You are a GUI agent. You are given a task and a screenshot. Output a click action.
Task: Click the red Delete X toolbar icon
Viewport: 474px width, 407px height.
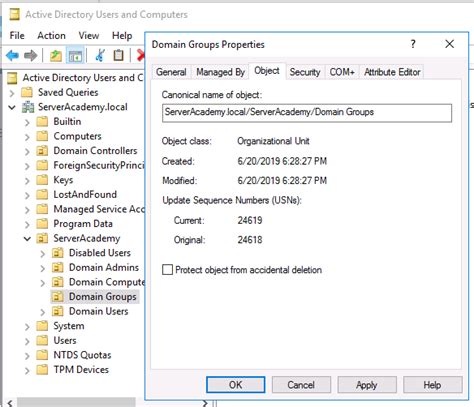point(141,55)
